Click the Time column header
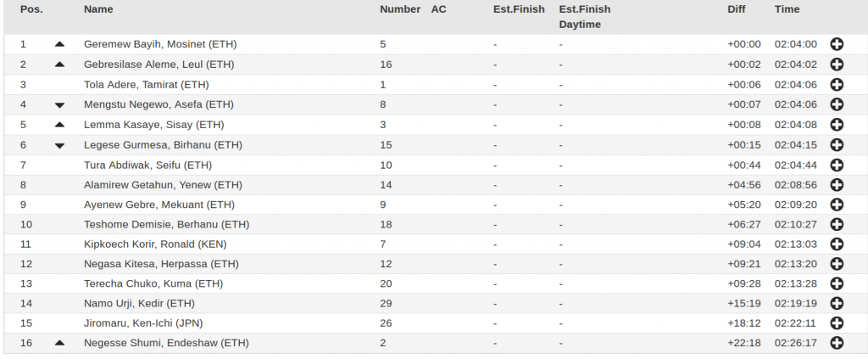868x359 pixels. (x=787, y=9)
